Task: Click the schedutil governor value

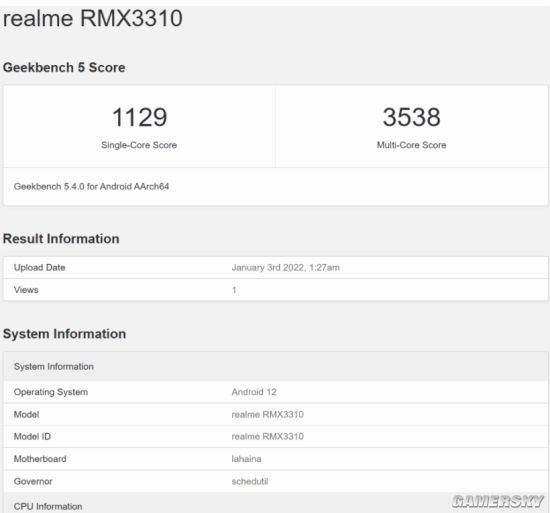Action: point(250,481)
